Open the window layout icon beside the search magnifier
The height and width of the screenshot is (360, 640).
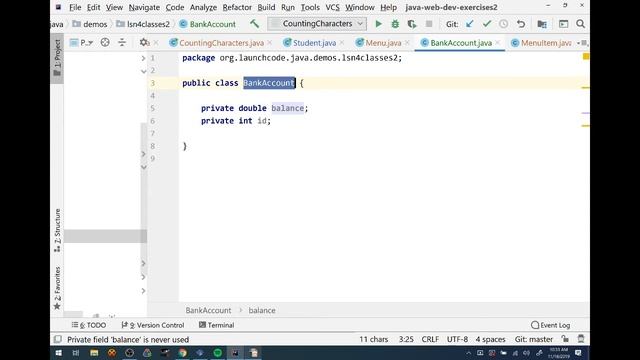click(x=564, y=24)
